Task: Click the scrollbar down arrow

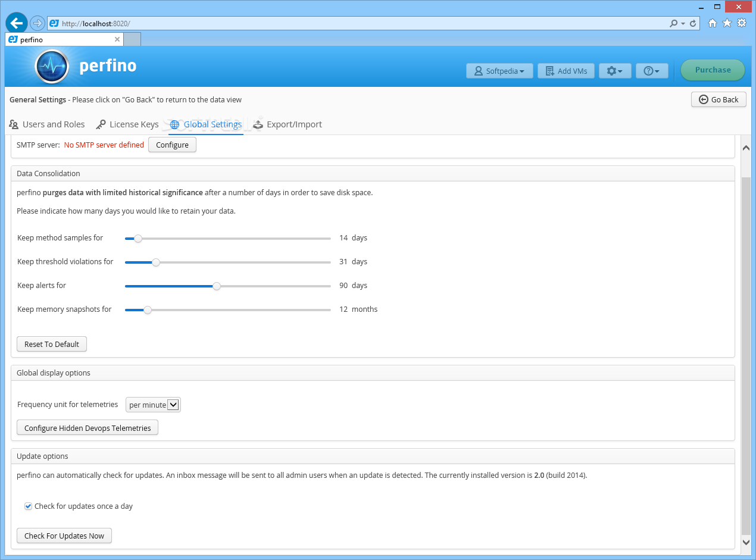Action: [746, 542]
